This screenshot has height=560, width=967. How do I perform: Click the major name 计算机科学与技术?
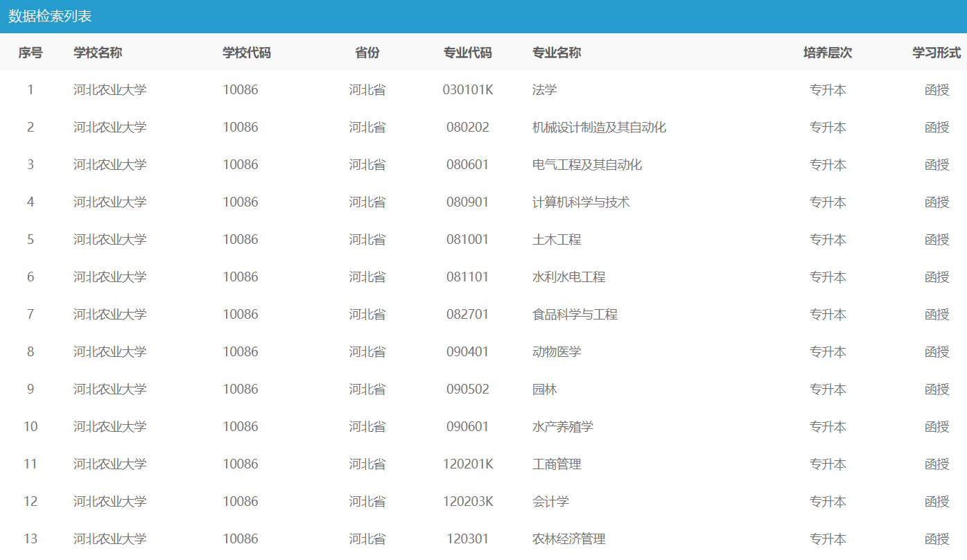click(581, 202)
